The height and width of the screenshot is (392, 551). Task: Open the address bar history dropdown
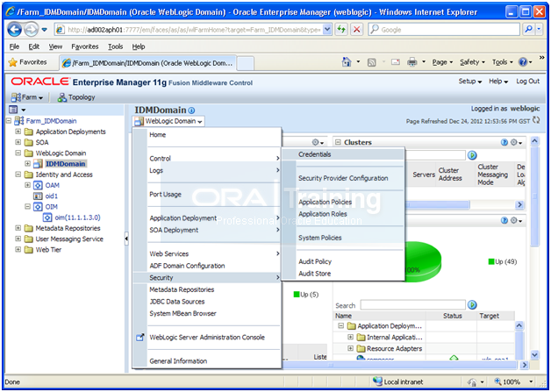pos(327,30)
